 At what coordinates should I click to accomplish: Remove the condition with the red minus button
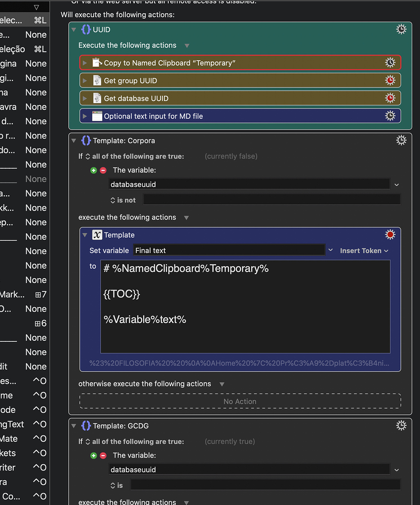(x=103, y=170)
